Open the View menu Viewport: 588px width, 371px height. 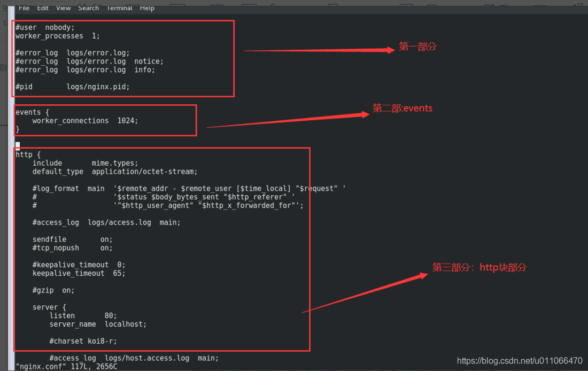pyautogui.click(x=63, y=7)
